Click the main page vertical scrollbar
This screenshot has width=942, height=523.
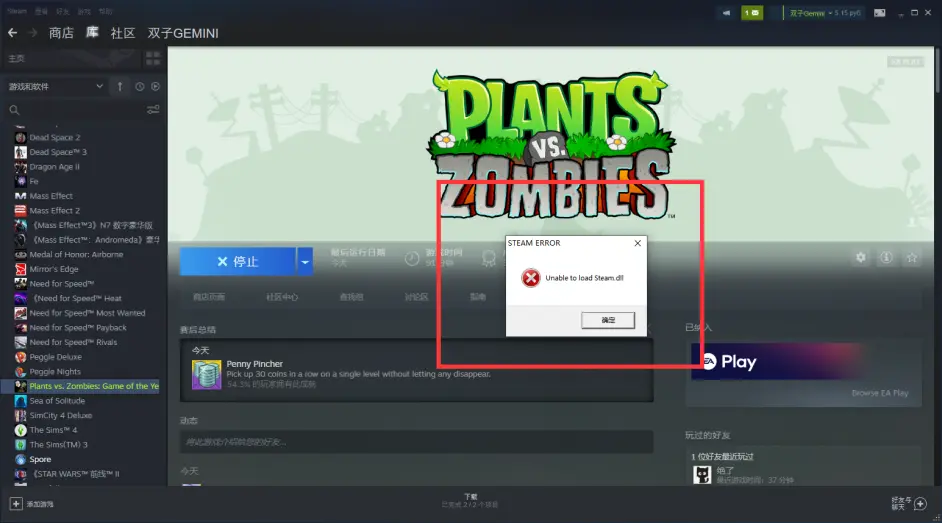[x=938, y=69]
